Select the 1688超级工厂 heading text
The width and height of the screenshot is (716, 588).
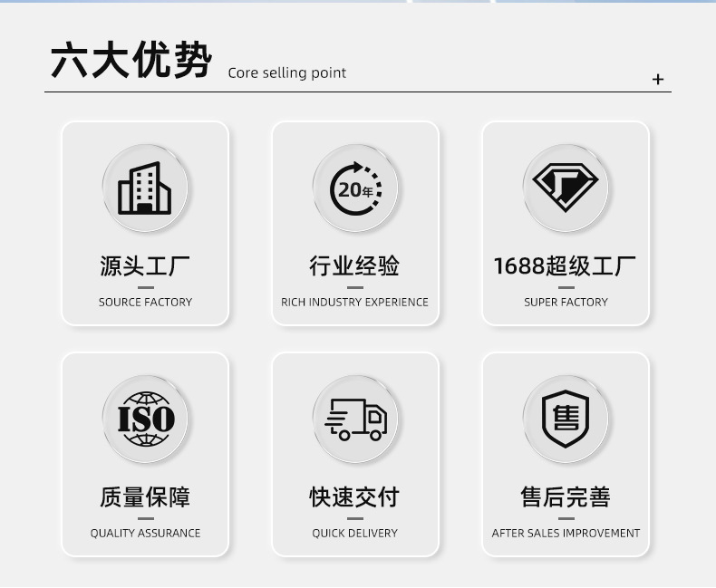(x=565, y=265)
